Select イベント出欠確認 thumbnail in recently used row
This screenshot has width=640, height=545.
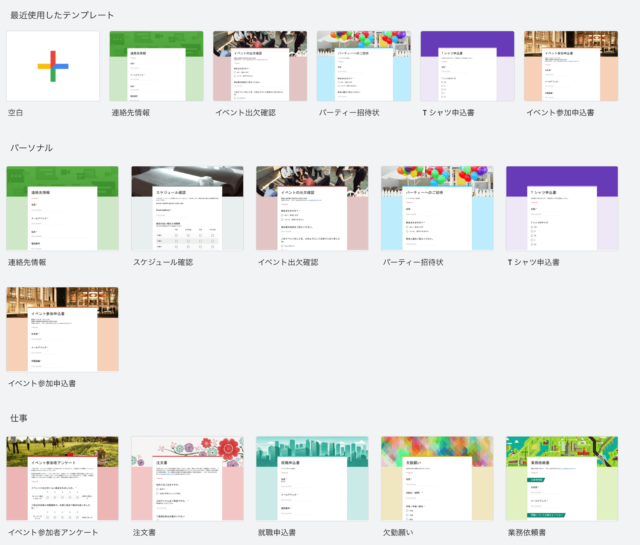[x=260, y=66]
